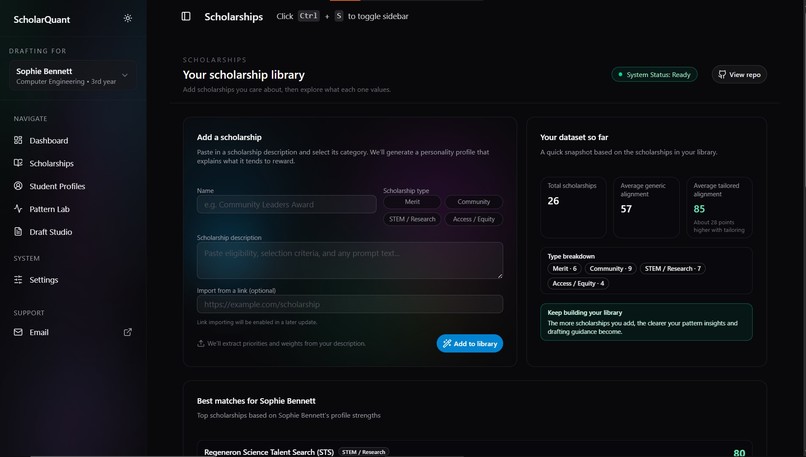
Task: Click the Regeneron Science Talent Search entry
Action: click(474, 449)
